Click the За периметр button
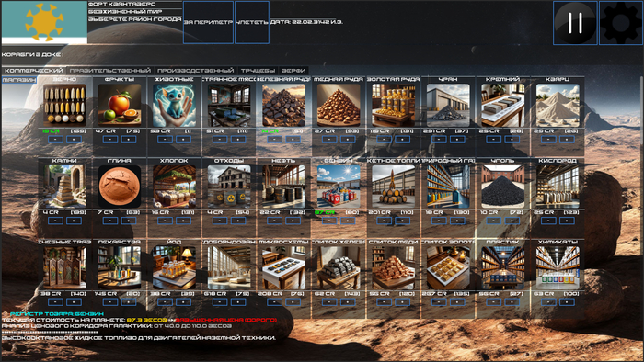The image size is (644, 362). tap(208, 23)
